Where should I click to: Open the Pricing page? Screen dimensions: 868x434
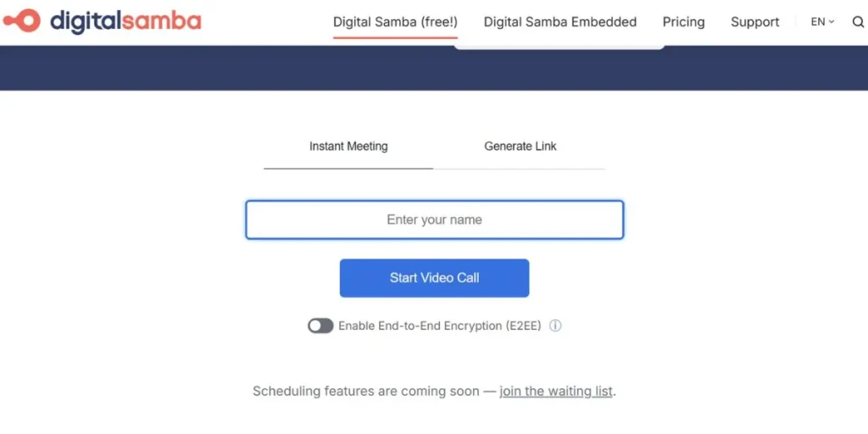click(683, 22)
